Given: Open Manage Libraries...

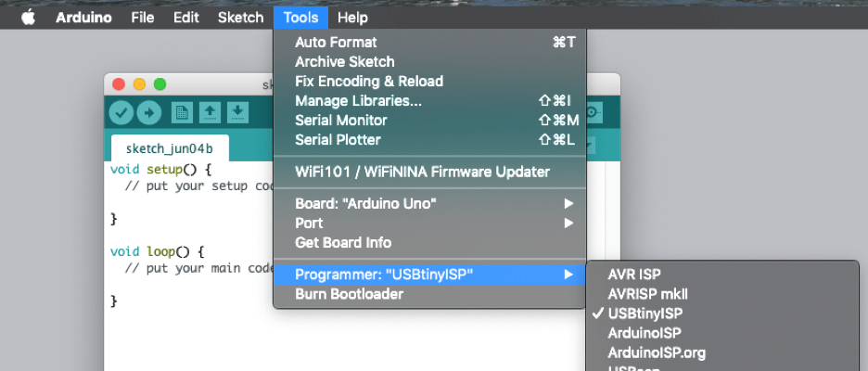Looking at the screenshot, I should 358,101.
